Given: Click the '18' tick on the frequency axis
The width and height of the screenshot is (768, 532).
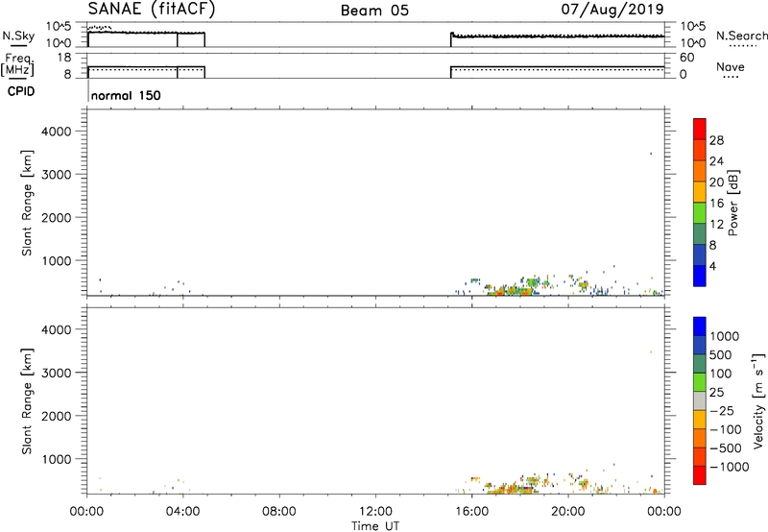Looking at the screenshot, I should (x=64, y=58).
